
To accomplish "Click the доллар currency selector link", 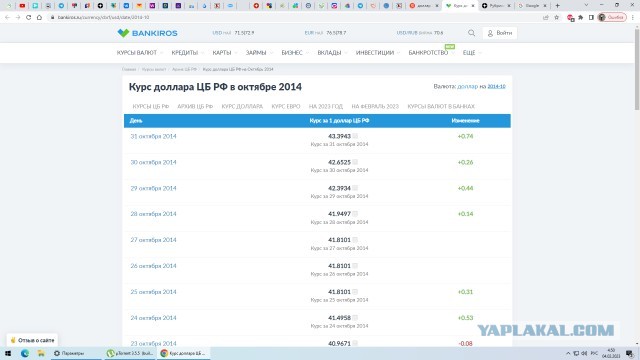I will pos(467,87).
